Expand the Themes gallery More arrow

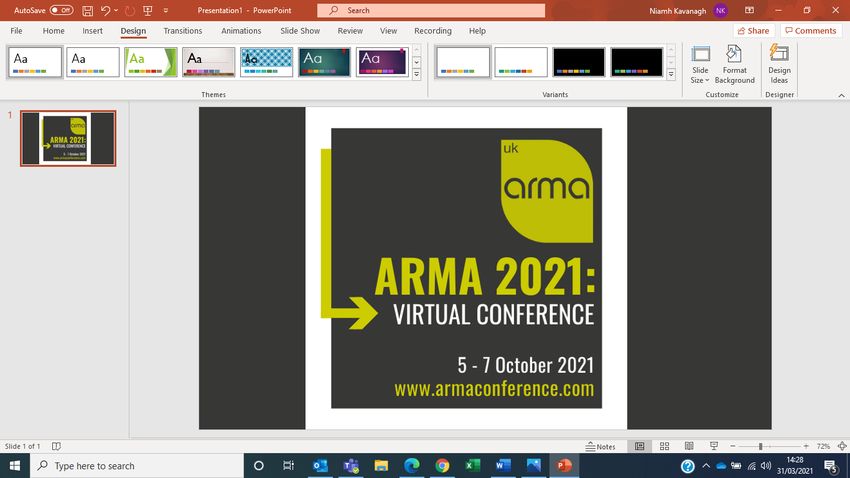(x=416, y=75)
